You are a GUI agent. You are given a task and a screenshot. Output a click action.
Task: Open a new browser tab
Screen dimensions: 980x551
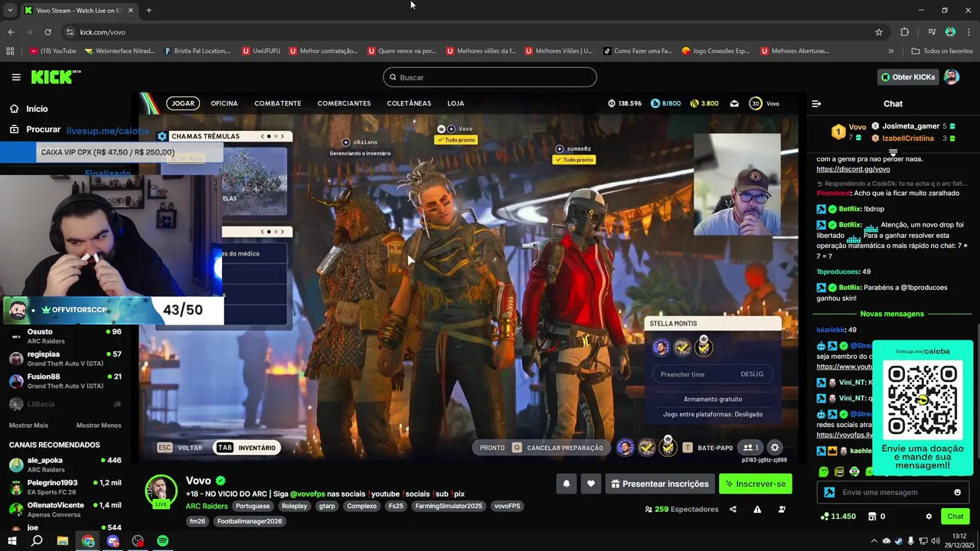[x=149, y=10]
